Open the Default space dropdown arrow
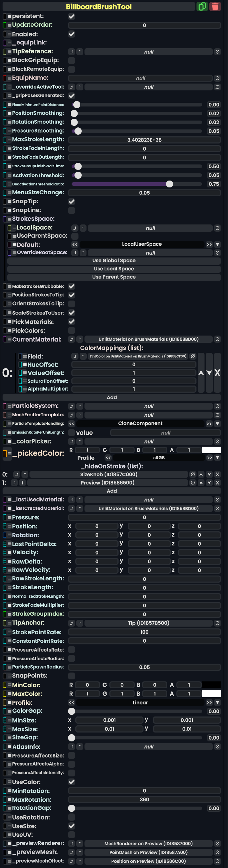 (218, 244)
